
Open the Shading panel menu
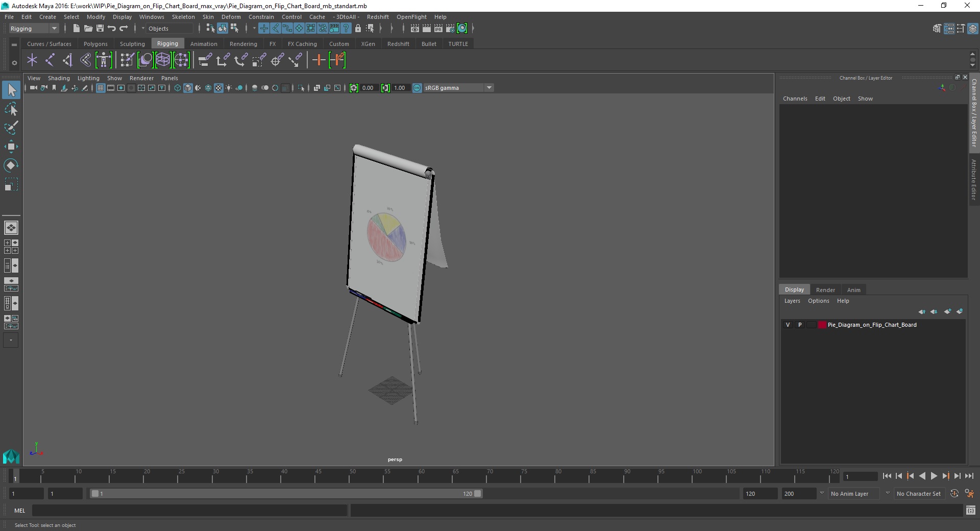(x=59, y=78)
